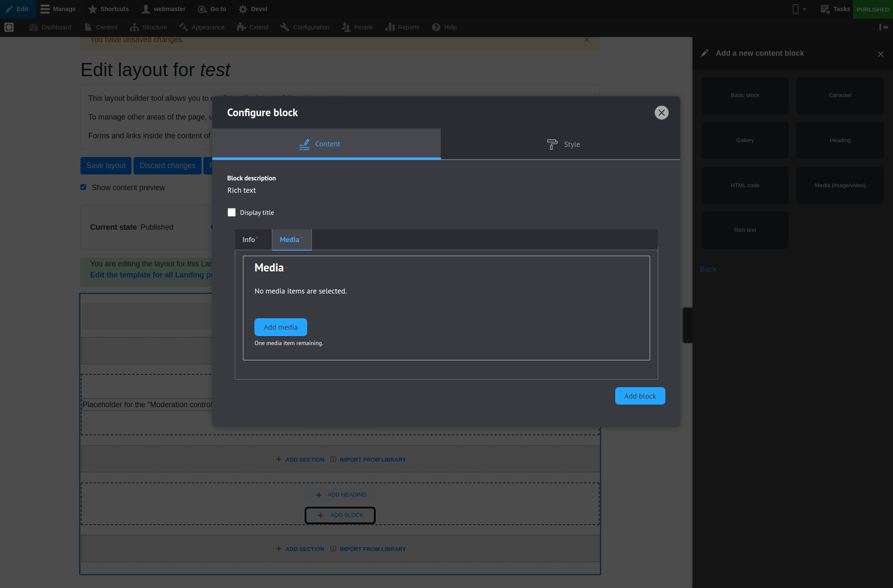Open the Shortcuts star menu
Image resolution: width=893 pixels, height=588 pixels.
[108, 9]
